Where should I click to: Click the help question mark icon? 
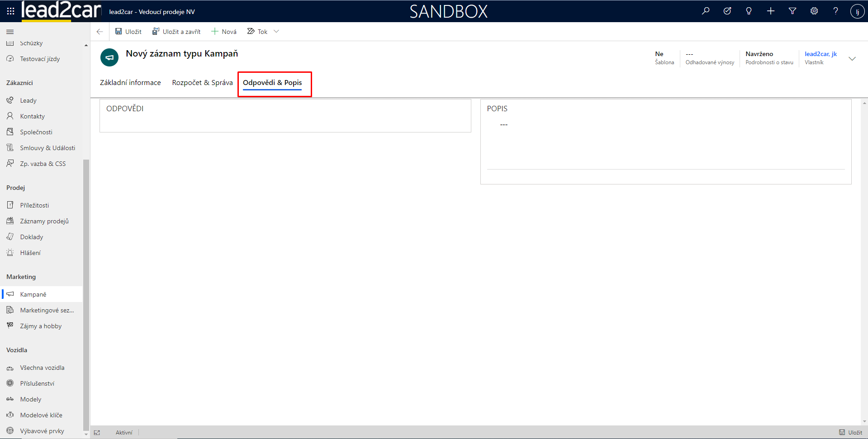(836, 11)
